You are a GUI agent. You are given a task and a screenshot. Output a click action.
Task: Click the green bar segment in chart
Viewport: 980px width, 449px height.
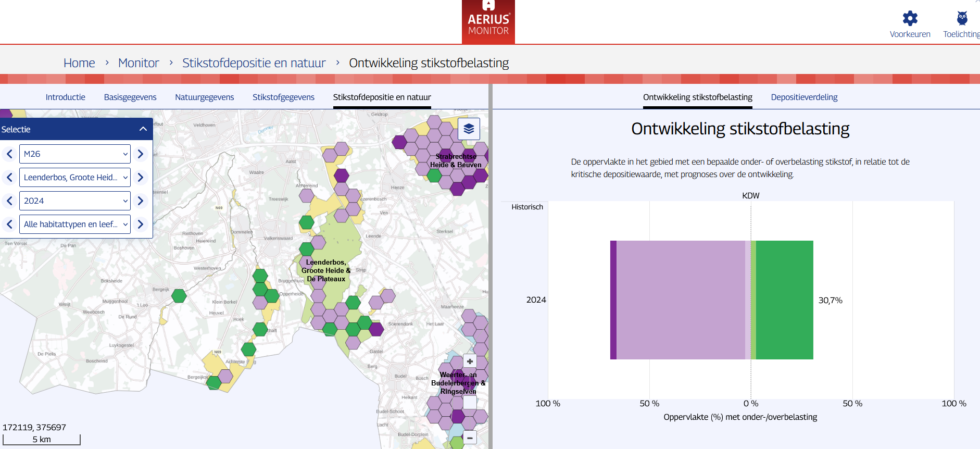785,300
